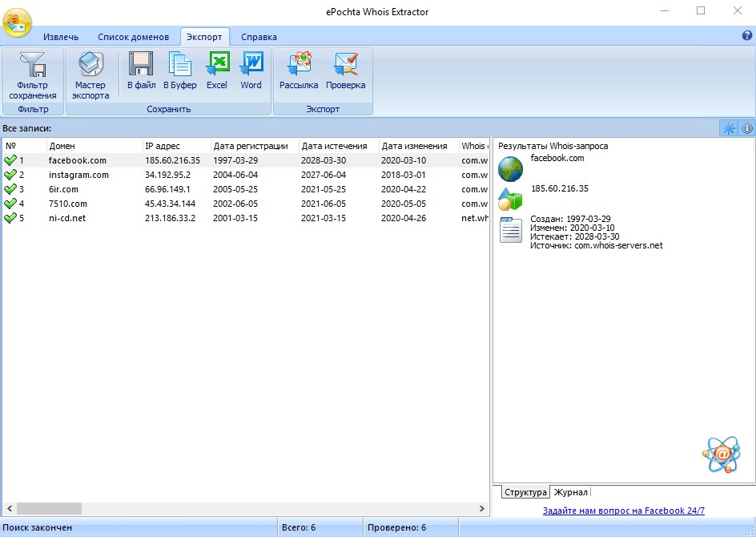Viewport: 756px width, 537px height.
Task: Click the horizontal scrollbar left arrow
Action: point(9,508)
